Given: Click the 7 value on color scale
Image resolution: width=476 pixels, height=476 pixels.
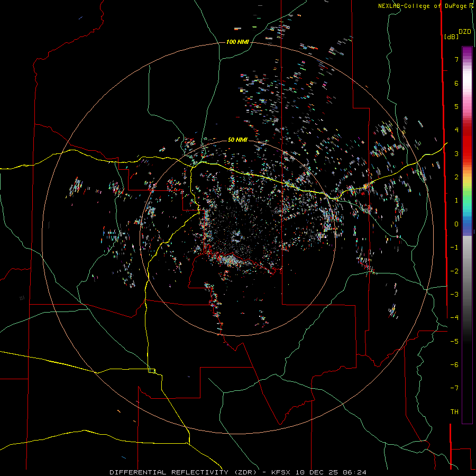Looking at the screenshot, I should click(456, 59).
